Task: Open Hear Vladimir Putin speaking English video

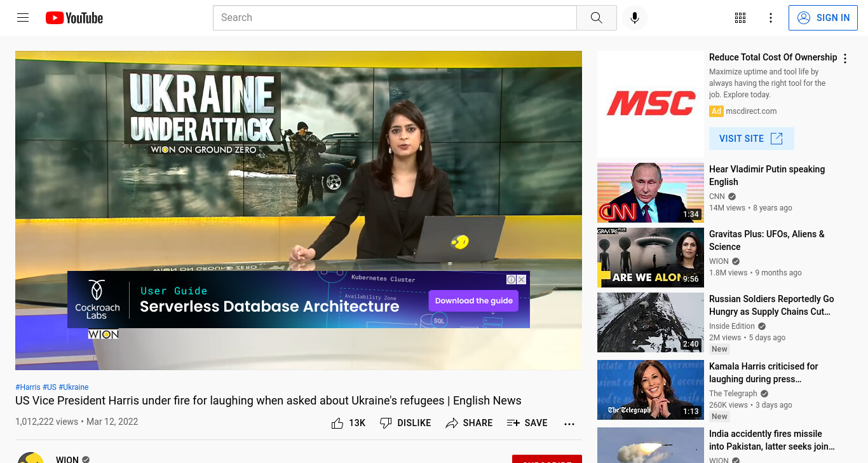Action: pos(767,176)
